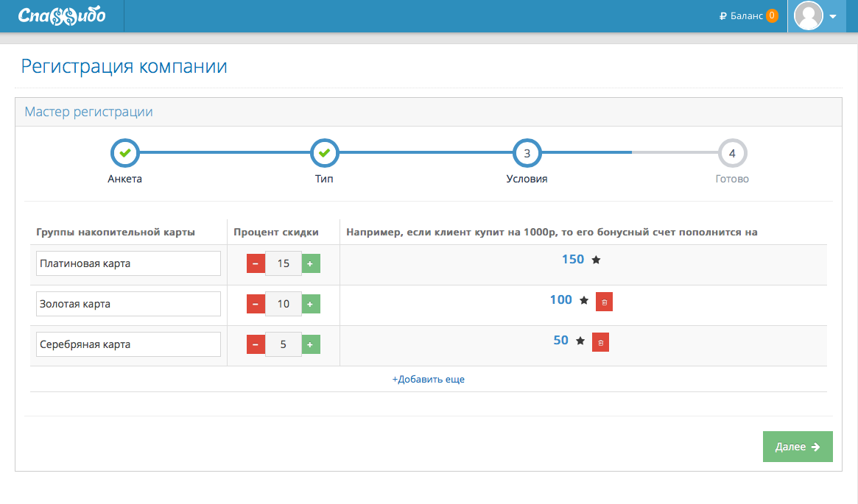Click the +Добавить еще link
The width and height of the screenshot is (858, 504).
429,379
